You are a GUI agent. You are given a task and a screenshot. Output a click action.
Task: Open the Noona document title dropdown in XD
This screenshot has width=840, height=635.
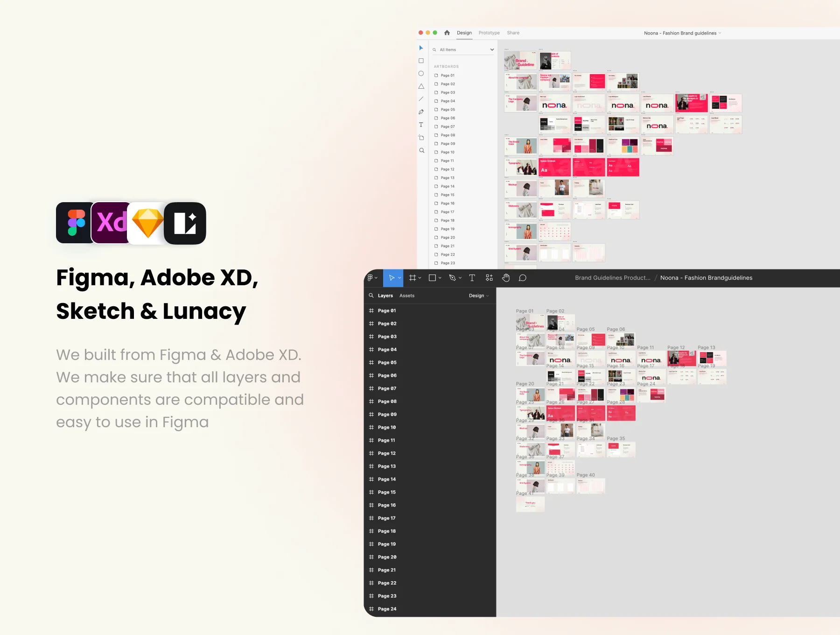coord(720,33)
